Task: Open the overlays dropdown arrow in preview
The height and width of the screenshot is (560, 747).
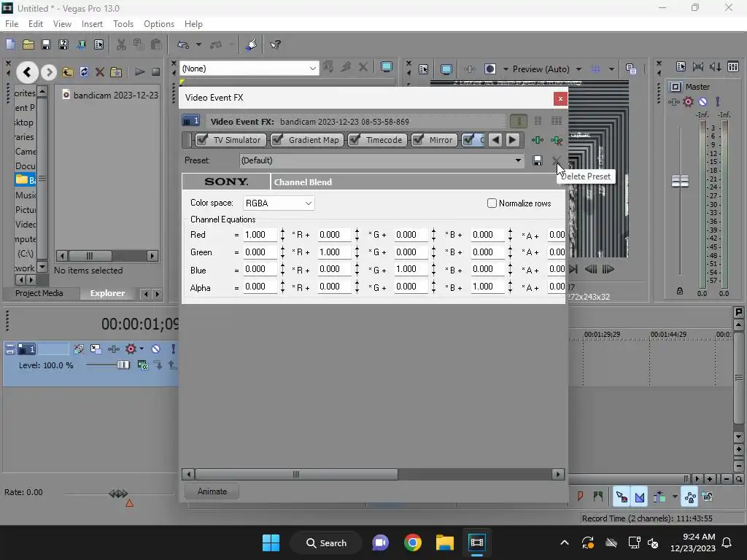Action: [x=611, y=69]
